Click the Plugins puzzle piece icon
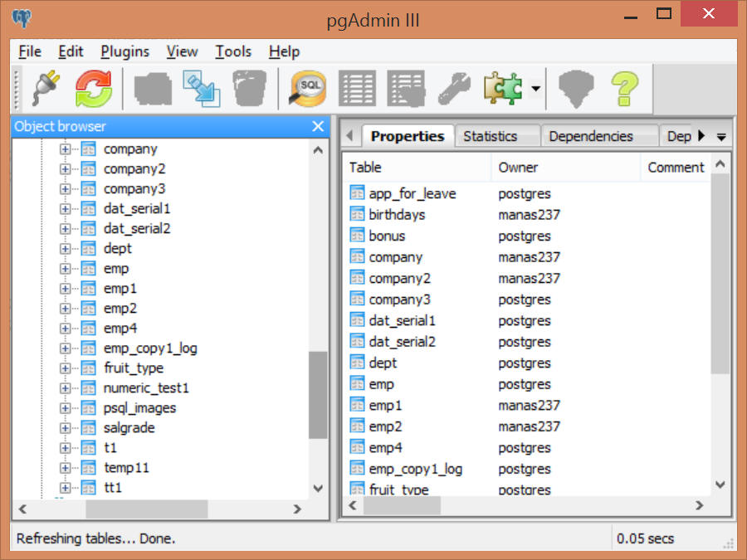The width and height of the screenshot is (747, 560). click(503, 88)
